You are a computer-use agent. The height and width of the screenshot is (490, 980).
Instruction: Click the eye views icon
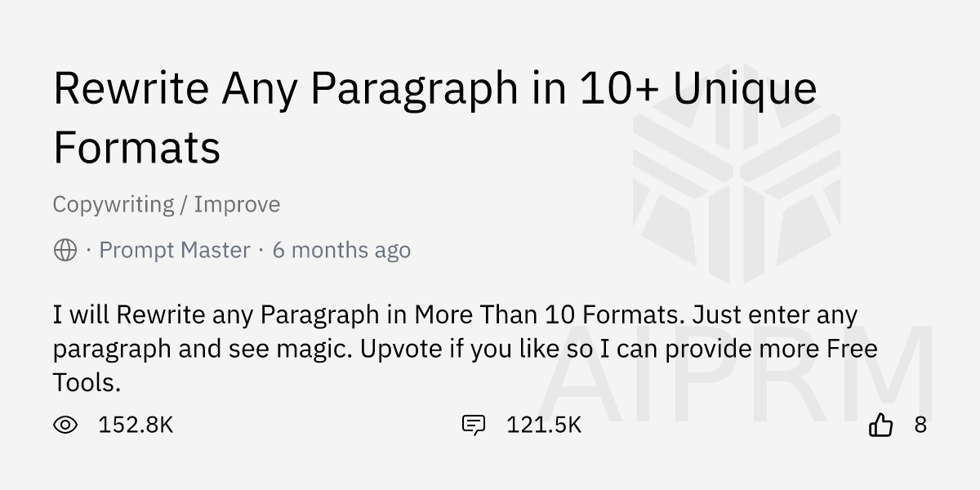[x=65, y=425]
